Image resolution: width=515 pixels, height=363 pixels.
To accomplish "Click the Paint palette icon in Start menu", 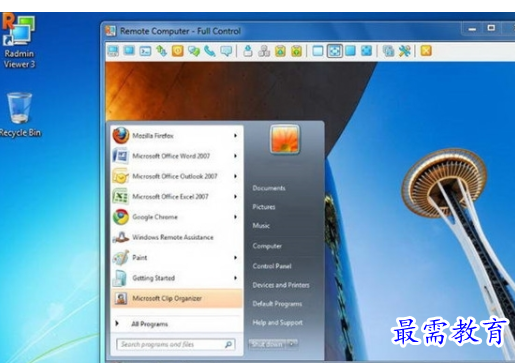I will click(121, 257).
